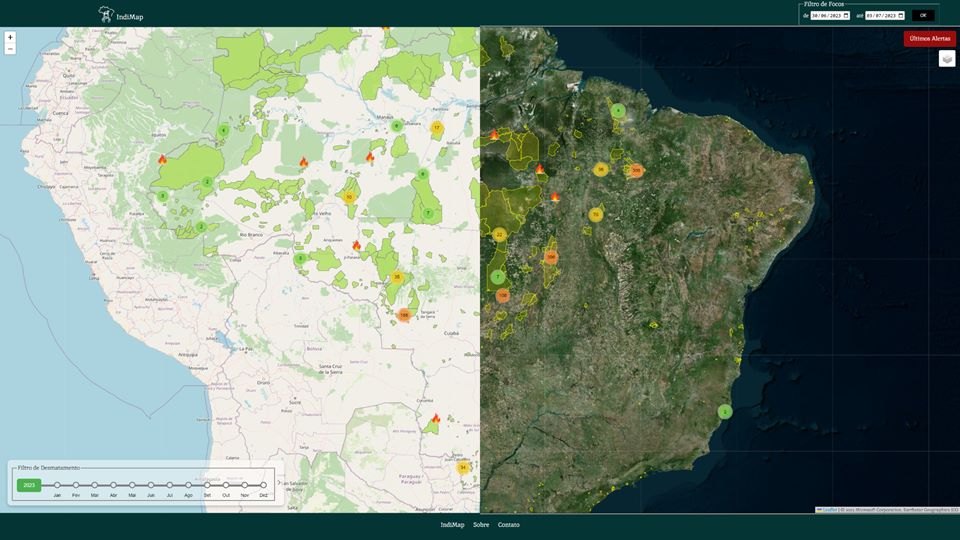Click the green cluster marker near Brazil's southeast coast

point(725,412)
